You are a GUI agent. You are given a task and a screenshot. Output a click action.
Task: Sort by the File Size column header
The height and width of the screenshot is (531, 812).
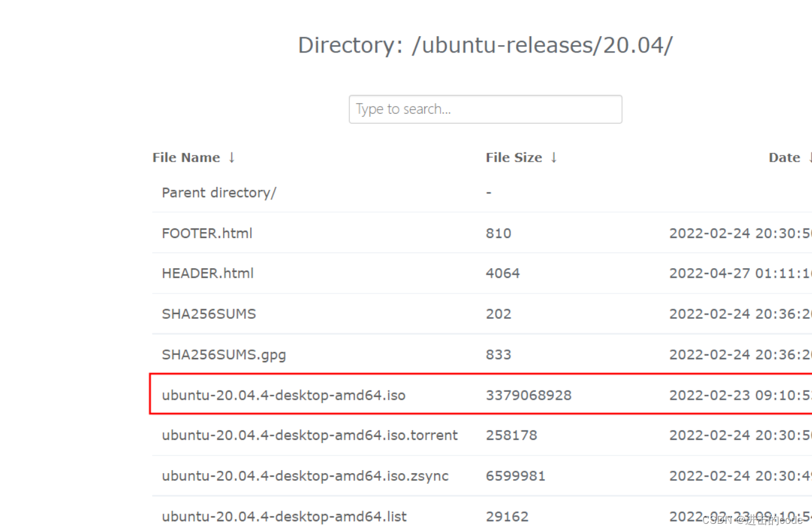click(514, 158)
